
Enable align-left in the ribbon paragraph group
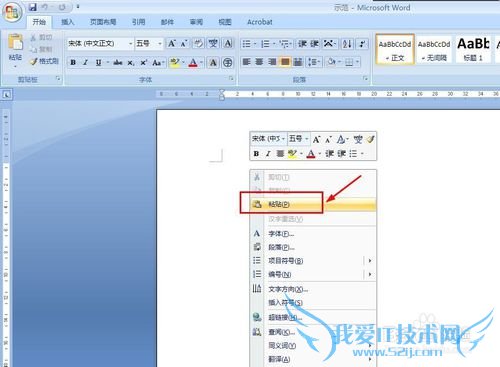point(247,62)
